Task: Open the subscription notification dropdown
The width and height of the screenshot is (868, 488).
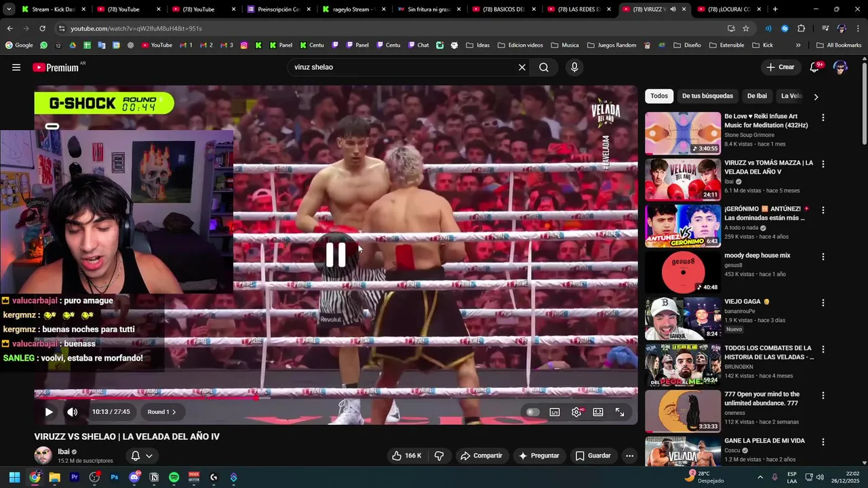Action: (141, 455)
